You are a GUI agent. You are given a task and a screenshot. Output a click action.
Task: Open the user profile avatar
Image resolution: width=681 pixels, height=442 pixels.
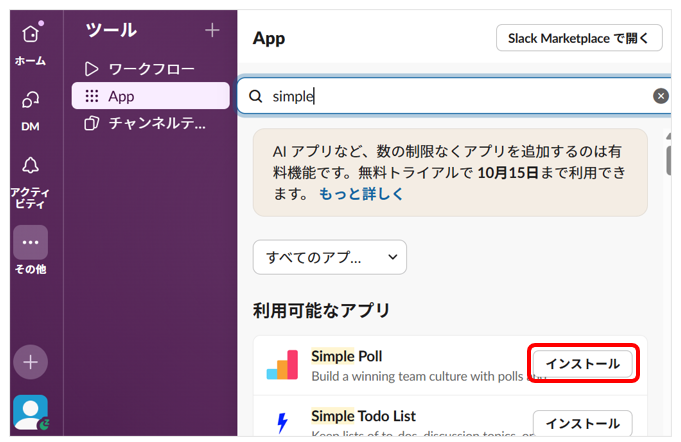(30, 412)
